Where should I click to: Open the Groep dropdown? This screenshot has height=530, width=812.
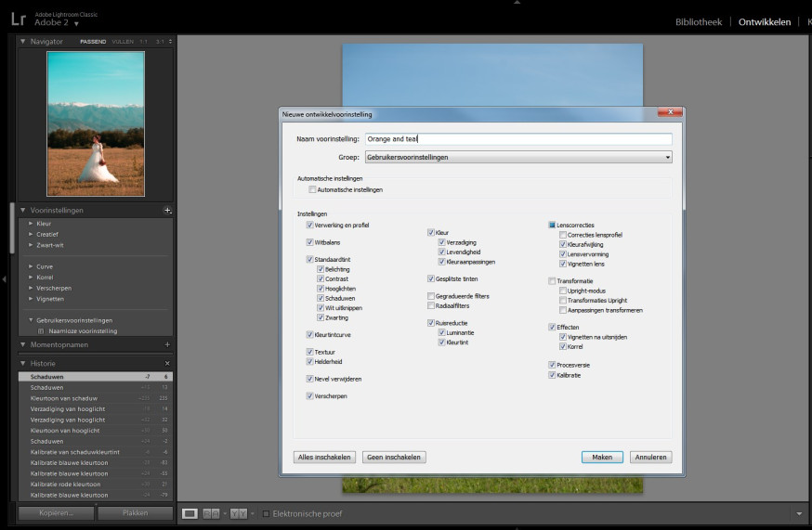point(518,157)
